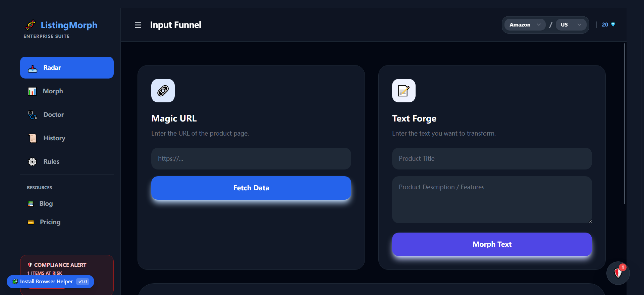
Task: Launch the Doctor diagnostics tool
Action: 53,114
